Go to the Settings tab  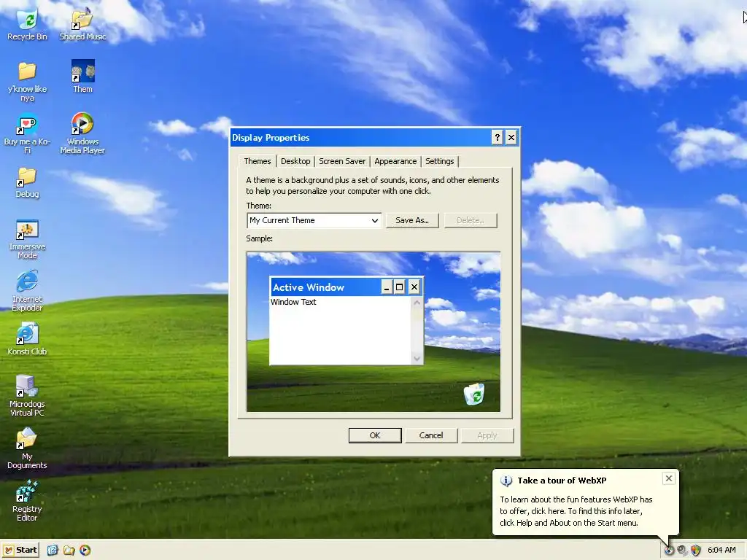439,161
